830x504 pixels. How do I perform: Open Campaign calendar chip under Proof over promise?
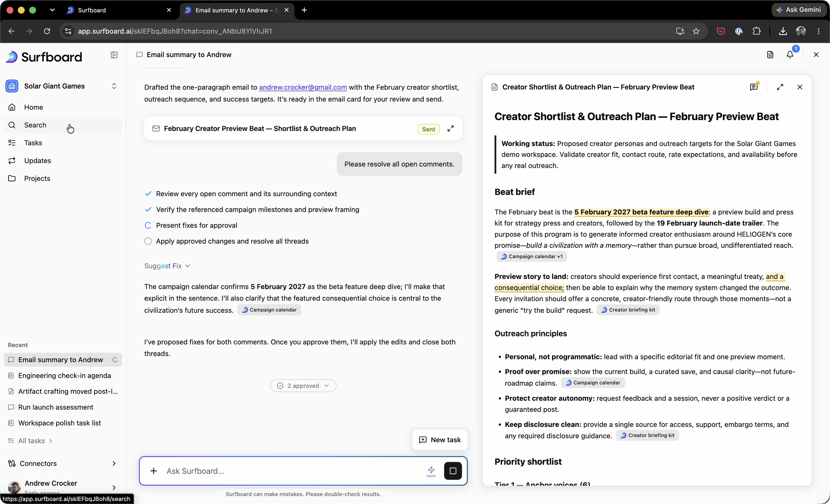(593, 383)
